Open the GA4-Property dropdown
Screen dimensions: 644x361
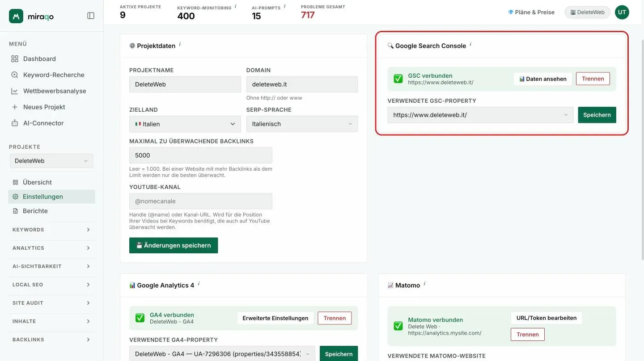coord(222,354)
